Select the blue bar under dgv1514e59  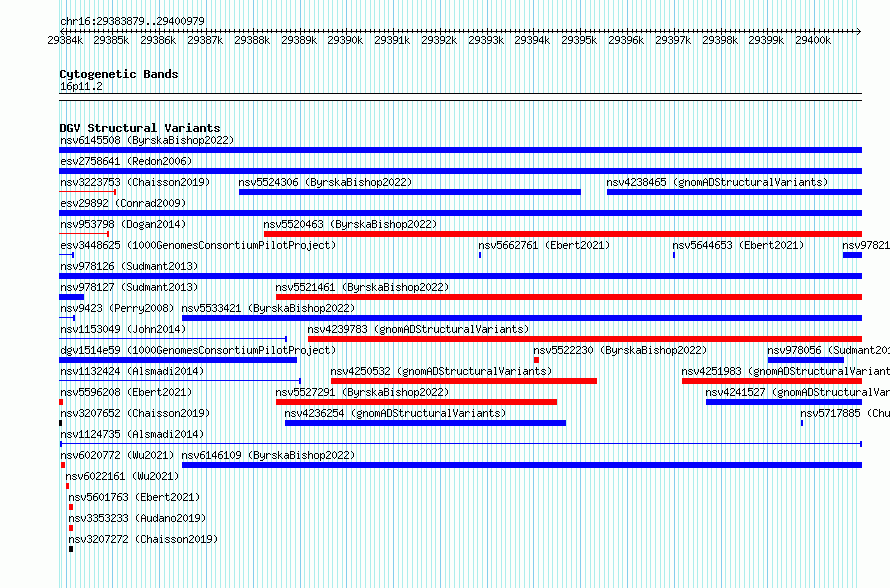(178, 360)
